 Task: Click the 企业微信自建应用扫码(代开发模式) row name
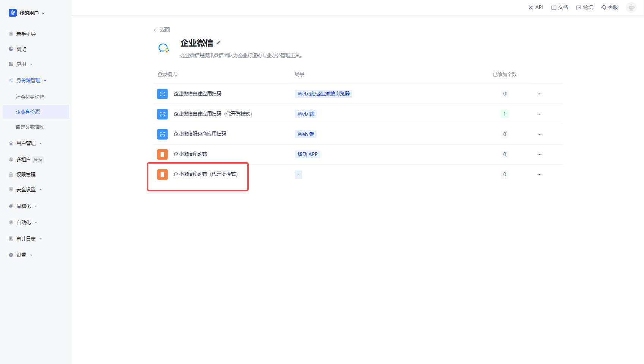click(212, 114)
